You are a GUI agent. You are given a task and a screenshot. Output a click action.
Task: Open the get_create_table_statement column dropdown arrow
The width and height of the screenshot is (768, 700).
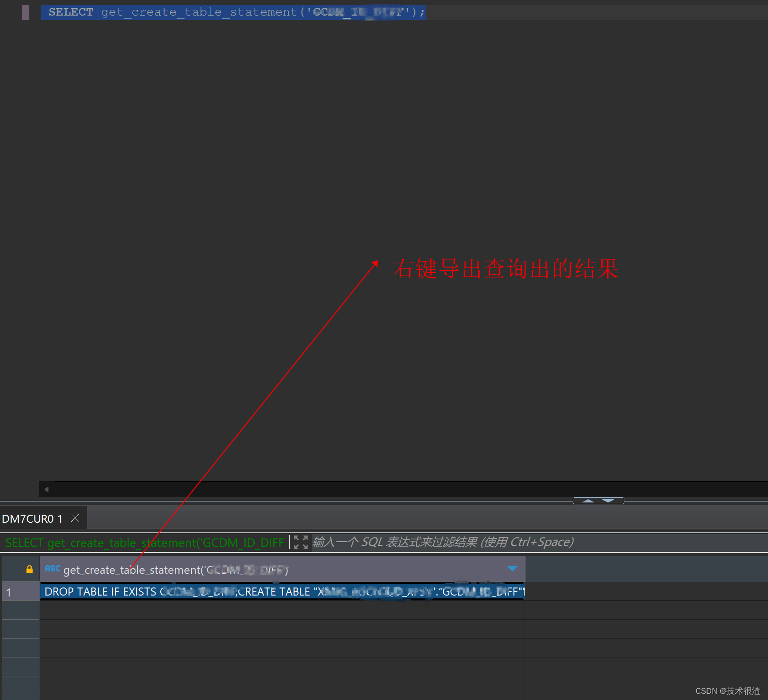(x=512, y=569)
